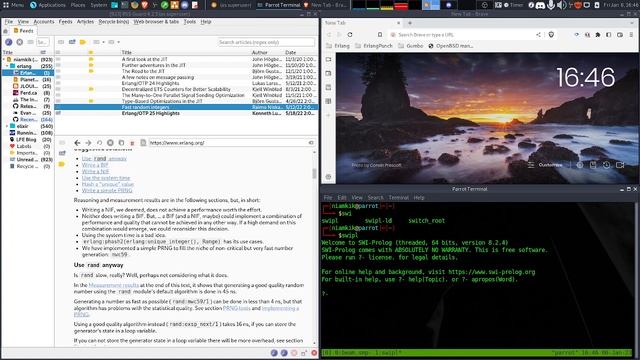This screenshot has width=640, height=360.
Task: Click the article view vertical scrollbar
Action: [x=314, y=173]
